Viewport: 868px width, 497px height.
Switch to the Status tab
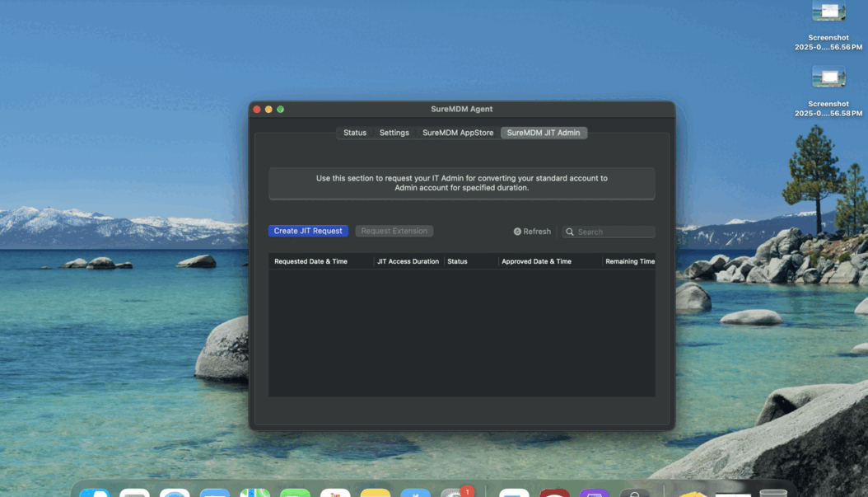(x=354, y=132)
